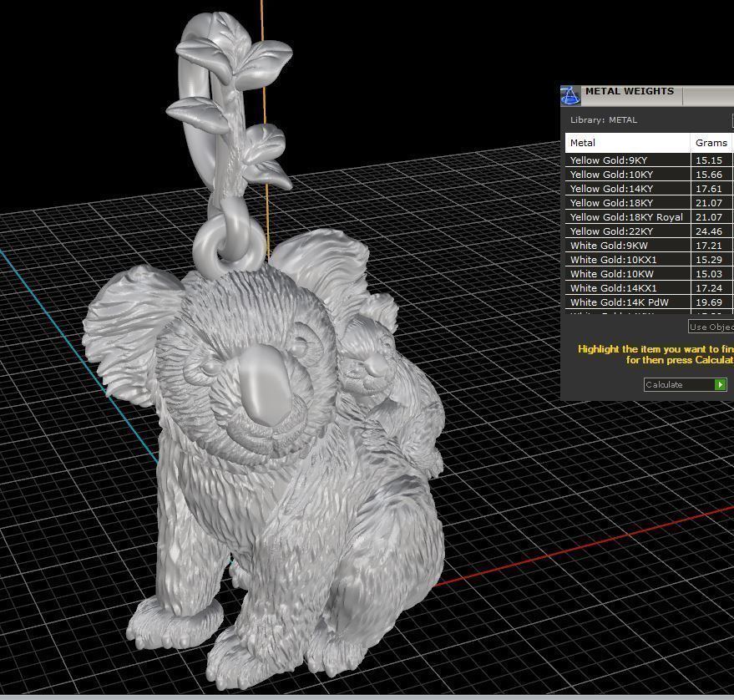Select the White Gold:14KX1 row
734x700 pixels.
[650, 288]
